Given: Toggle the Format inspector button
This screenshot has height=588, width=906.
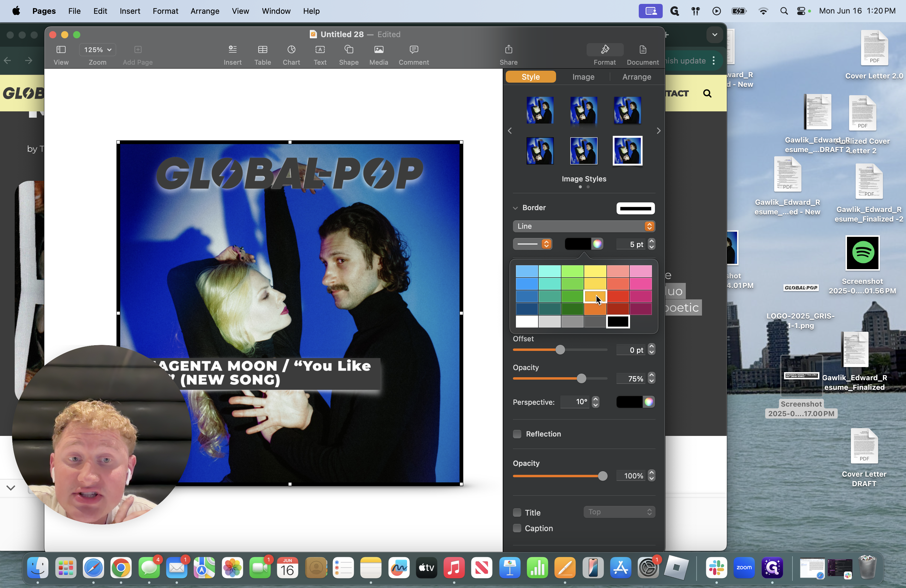Looking at the screenshot, I should click(605, 50).
